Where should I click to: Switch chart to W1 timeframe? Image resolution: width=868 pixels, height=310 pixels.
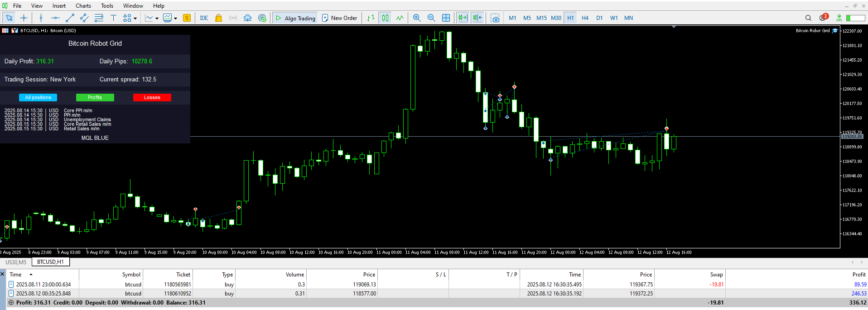point(614,18)
